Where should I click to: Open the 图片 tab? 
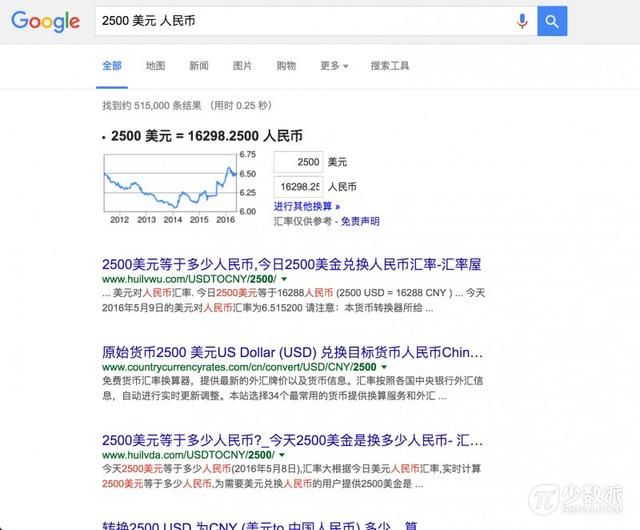coord(242,66)
